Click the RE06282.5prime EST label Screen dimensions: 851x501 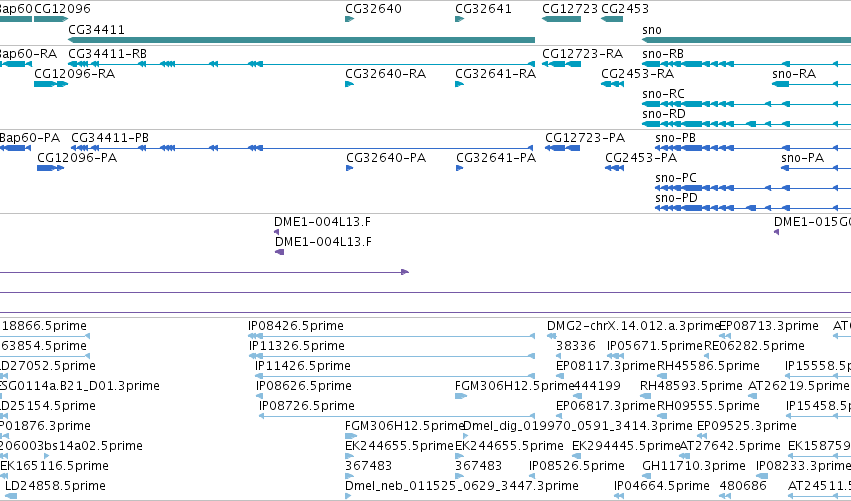coord(754,346)
